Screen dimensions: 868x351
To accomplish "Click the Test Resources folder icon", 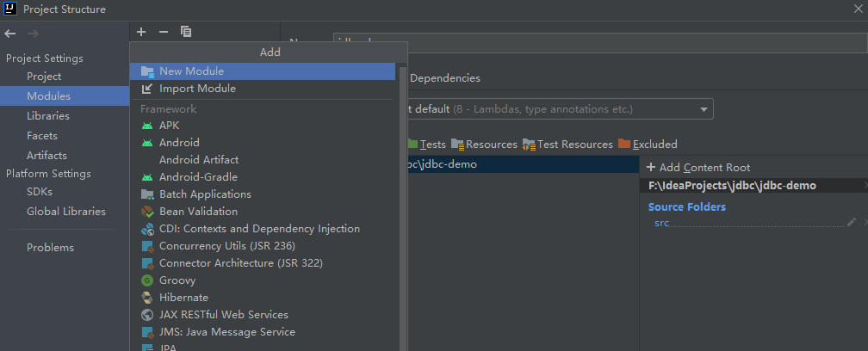I will coord(529,145).
